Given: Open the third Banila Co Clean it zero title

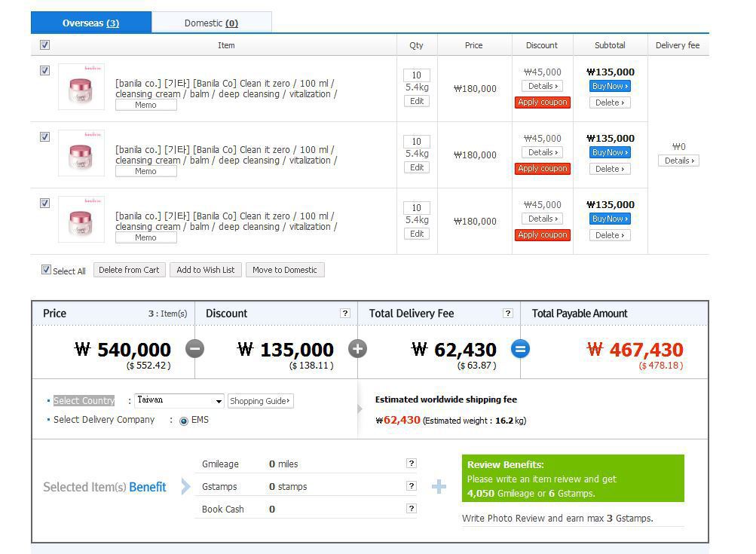Looking at the screenshot, I should (x=226, y=222).
